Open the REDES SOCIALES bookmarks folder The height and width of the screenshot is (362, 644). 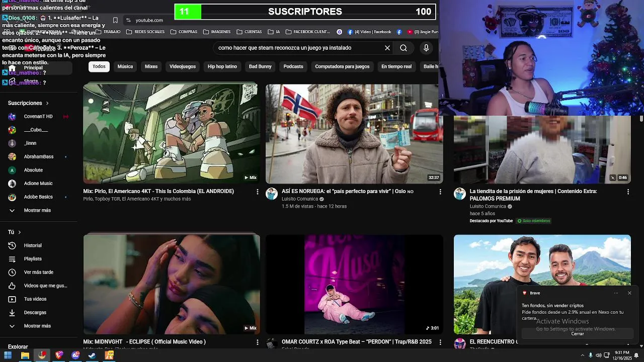click(x=145, y=32)
